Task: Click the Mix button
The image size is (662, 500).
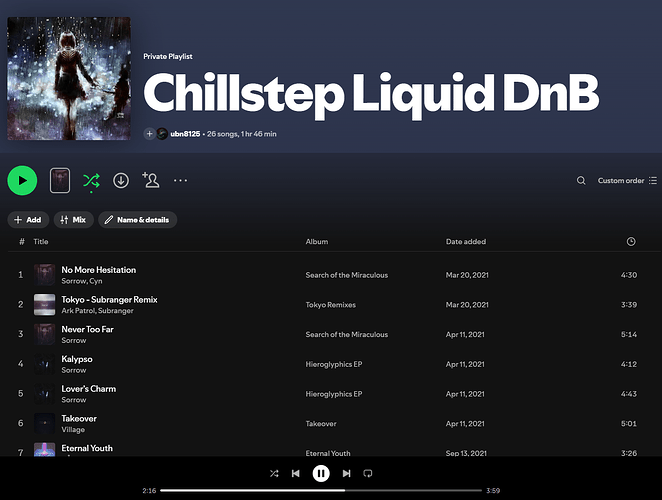Action: point(73,220)
